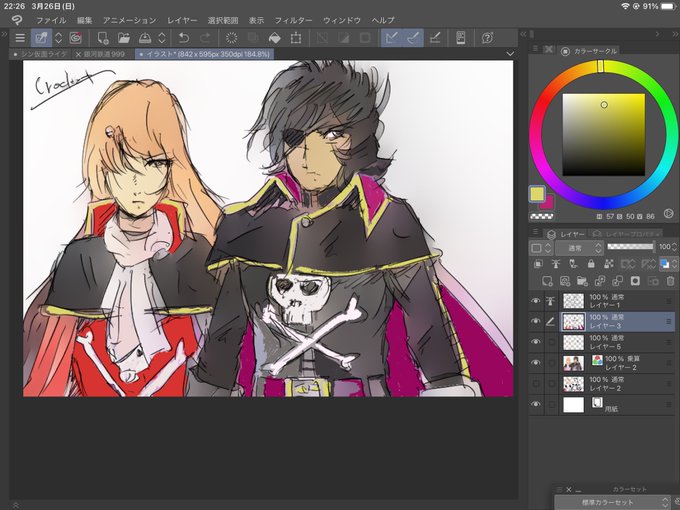Create a layer mask
Screen dimensions: 680x510
pos(635,281)
